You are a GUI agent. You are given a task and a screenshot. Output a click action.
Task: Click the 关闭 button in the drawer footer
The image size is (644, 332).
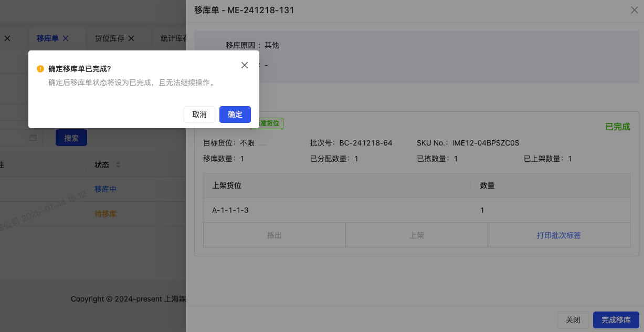pos(573,320)
